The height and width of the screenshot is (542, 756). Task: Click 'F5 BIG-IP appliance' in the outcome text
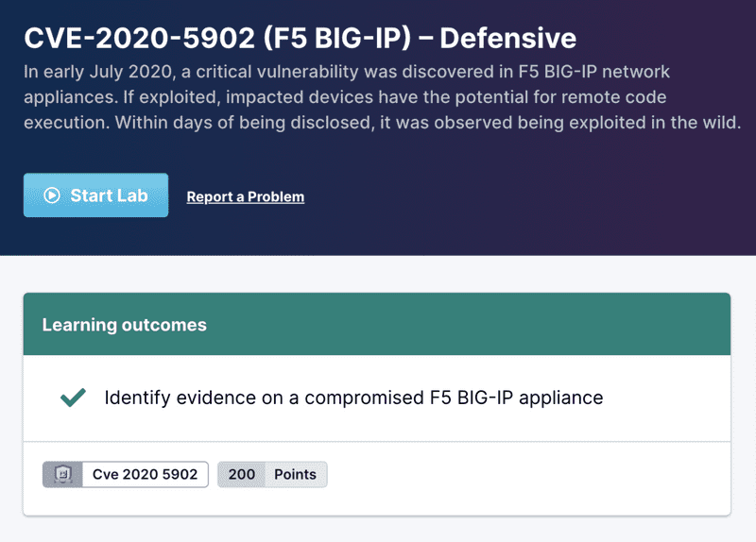pos(509,398)
